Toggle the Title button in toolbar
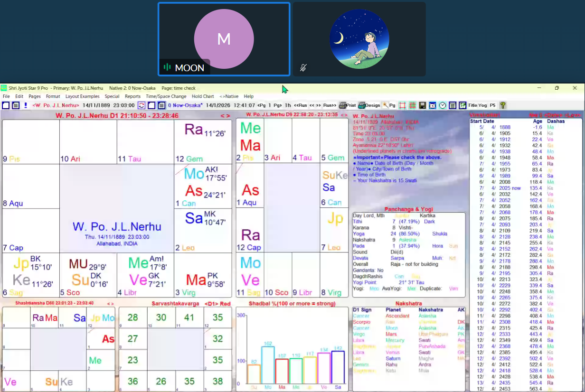The width and height of the screenshot is (585, 392). pyautogui.click(x=473, y=105)
